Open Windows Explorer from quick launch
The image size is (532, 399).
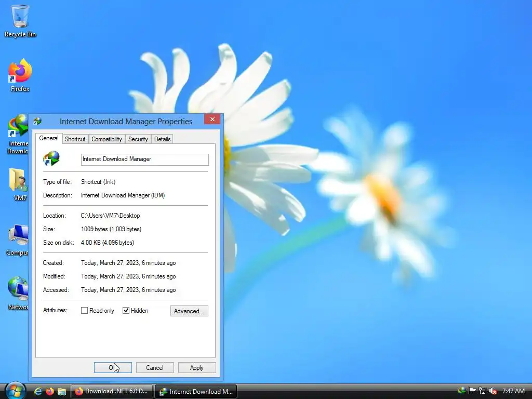(x=61, y=392)
